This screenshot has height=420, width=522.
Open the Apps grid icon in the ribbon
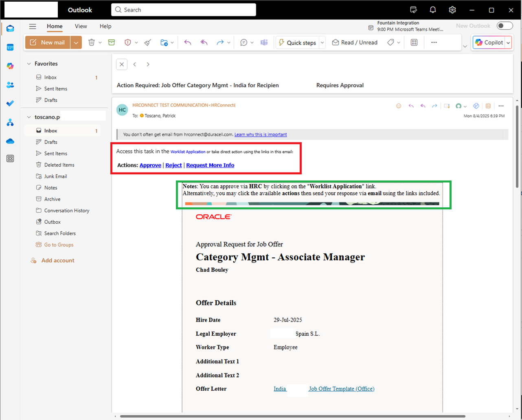(414, 42)
